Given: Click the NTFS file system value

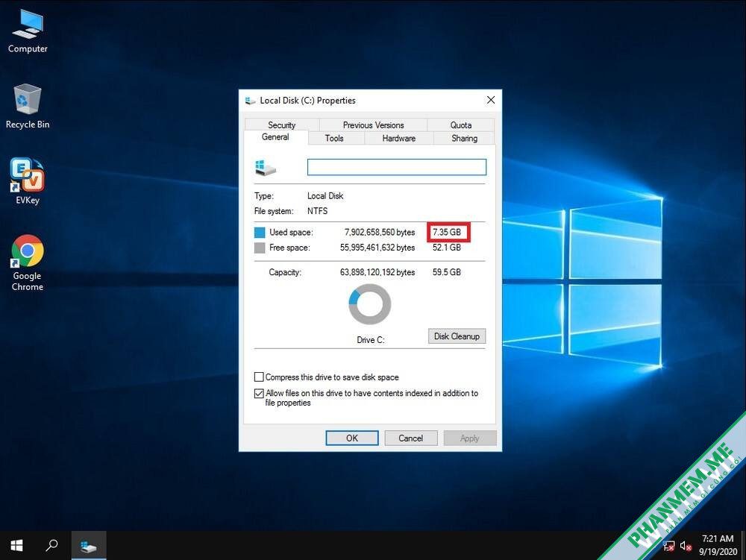Looking at the screenshot, I should [x=317, y=211].
